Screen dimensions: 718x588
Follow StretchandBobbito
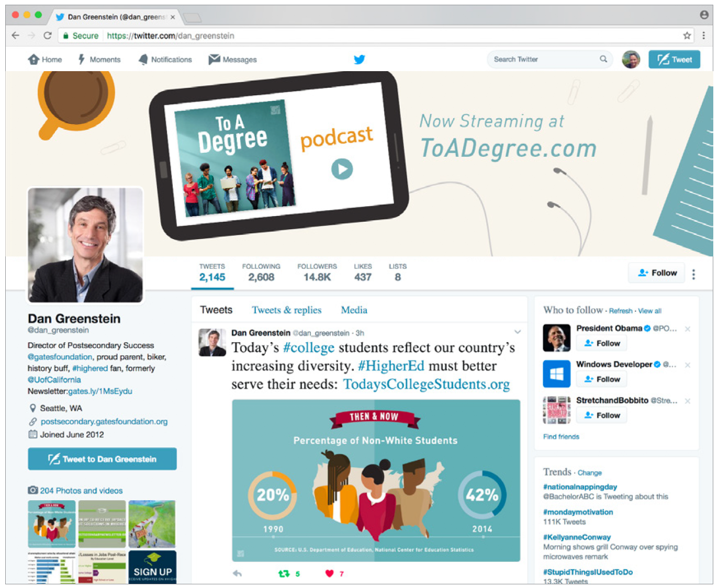pos(602,415)
